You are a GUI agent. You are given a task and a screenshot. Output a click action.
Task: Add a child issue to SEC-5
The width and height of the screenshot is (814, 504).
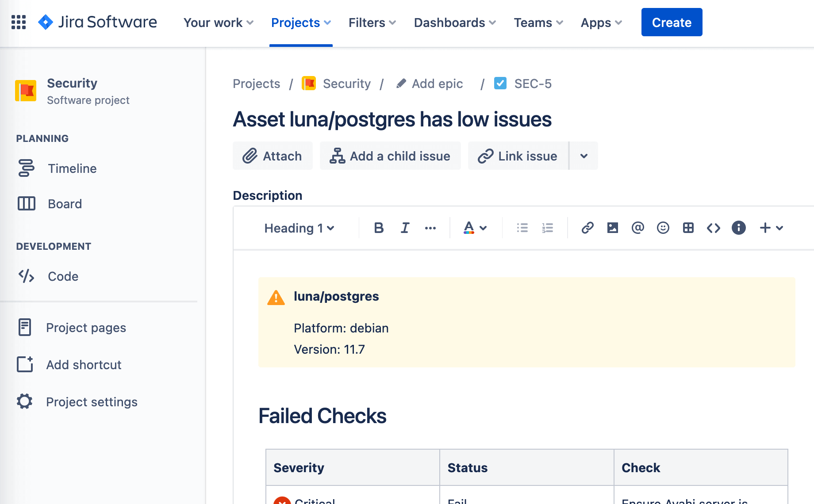pos(390,156)
